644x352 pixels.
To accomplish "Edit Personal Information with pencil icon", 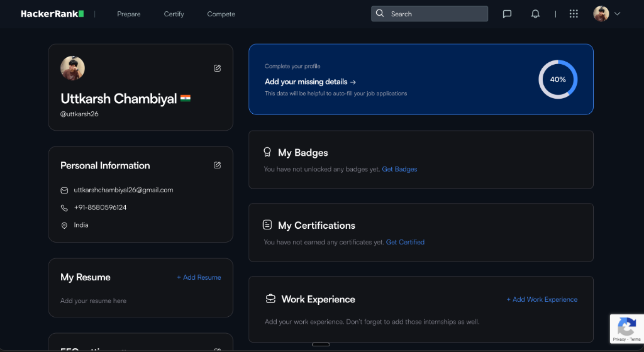I will 217,165.
